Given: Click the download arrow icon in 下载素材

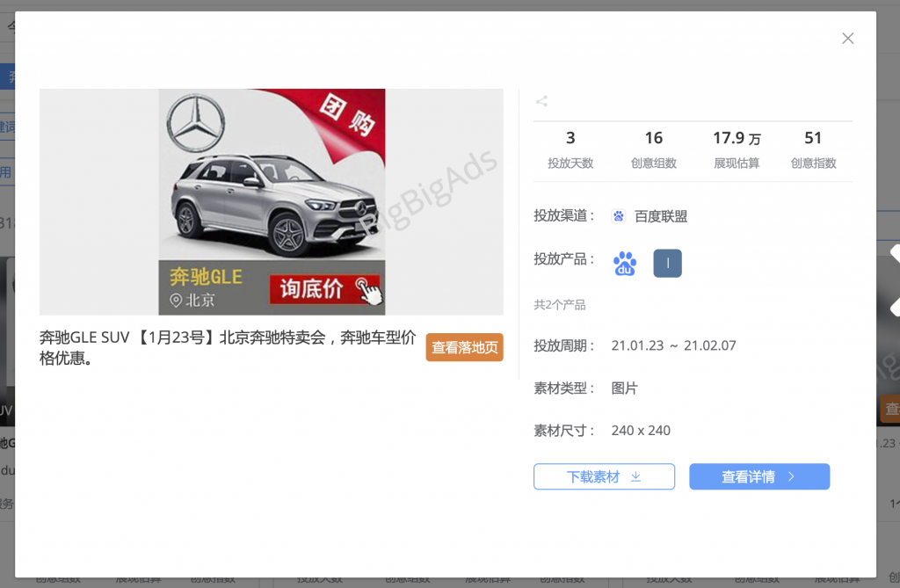Looking at the screenshot, I should pyautogui.click(x=635, y=476).
